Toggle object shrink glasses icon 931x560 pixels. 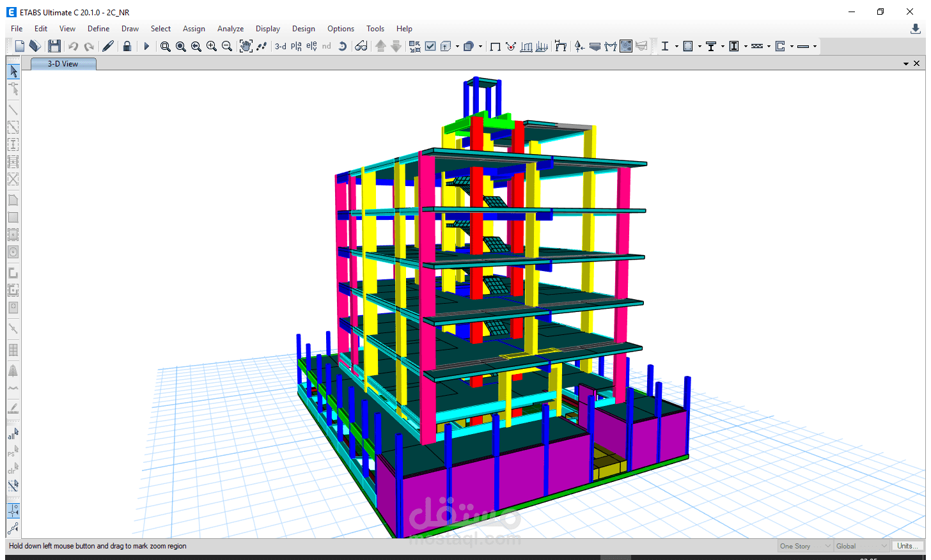click(x=361, y=46)
